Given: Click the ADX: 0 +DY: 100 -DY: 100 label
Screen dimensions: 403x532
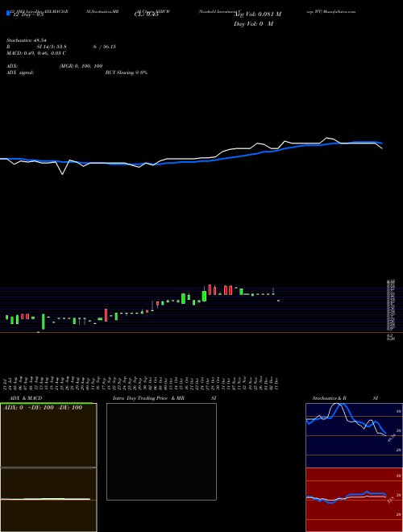Looking at the screenshot, I should pos(43,408).
